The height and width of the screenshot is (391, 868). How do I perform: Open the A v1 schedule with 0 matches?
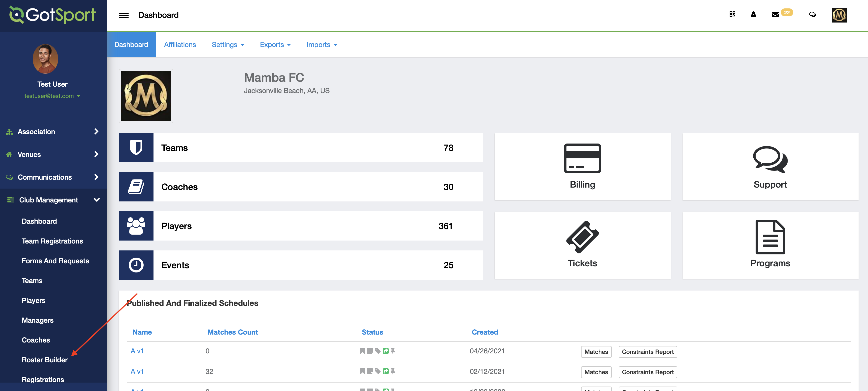point(137,351)
